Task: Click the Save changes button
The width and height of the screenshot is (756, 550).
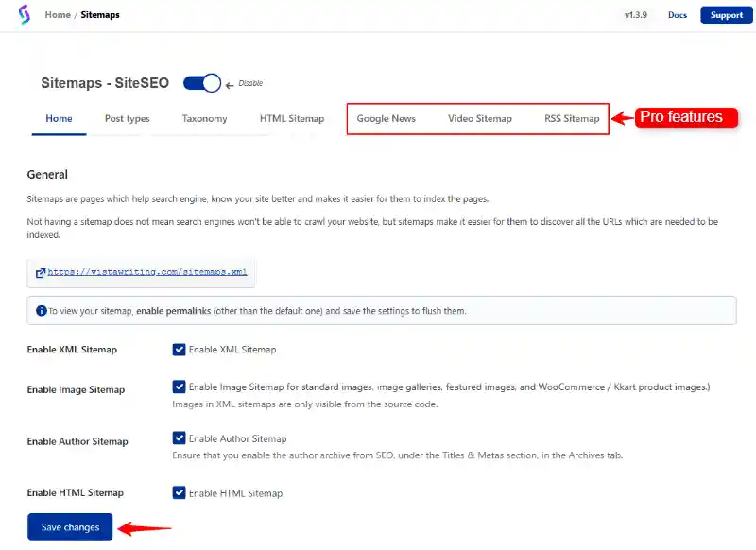Action: 70,527
